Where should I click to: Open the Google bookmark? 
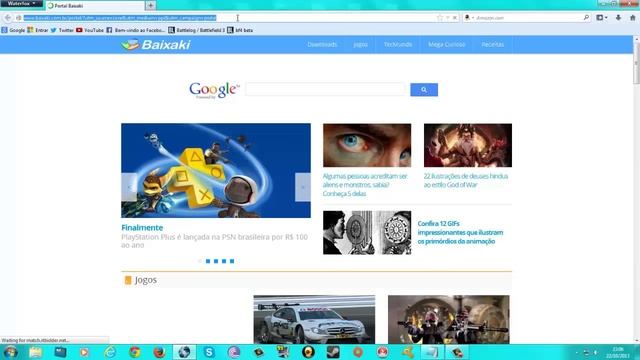[x=13, y=30]
